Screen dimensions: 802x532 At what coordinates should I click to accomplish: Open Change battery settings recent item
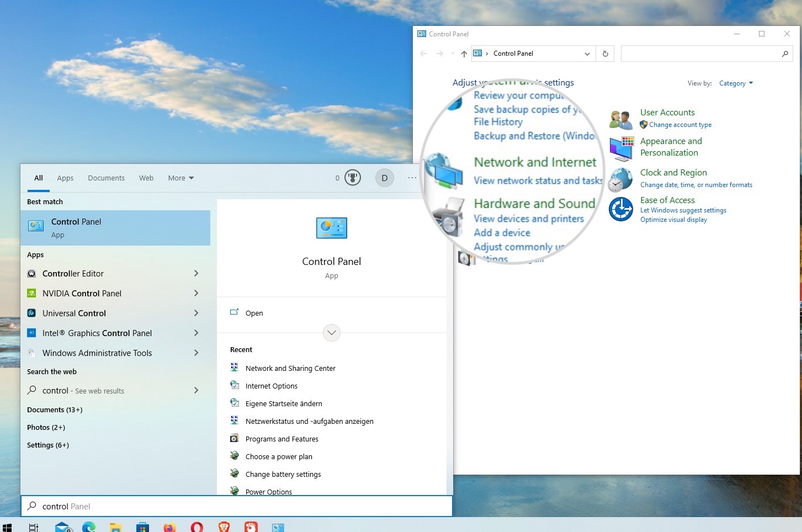click(x=283, y=474)
